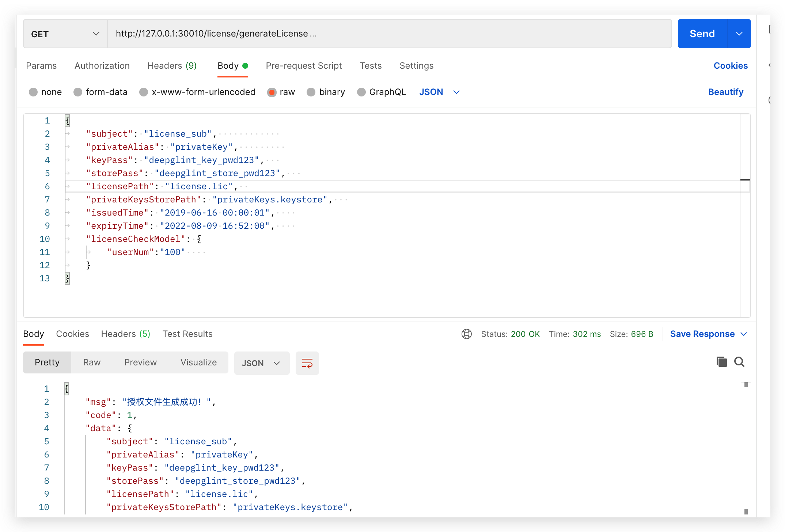Switch to the Headers (9) tab
Image resolution: width=785 pixels, height=532 pixels.
pos(172,66)
